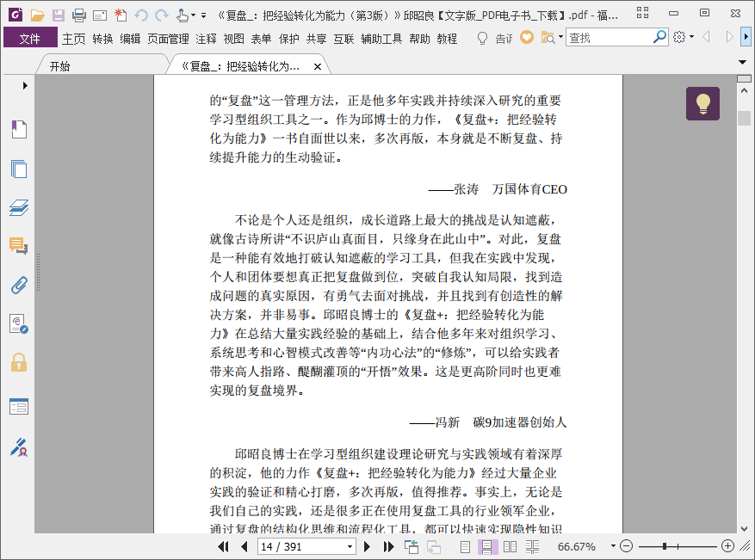Screen dimensions: 755x560
Task: Open the 主页 ribbon tab
Action: (74, 39)
